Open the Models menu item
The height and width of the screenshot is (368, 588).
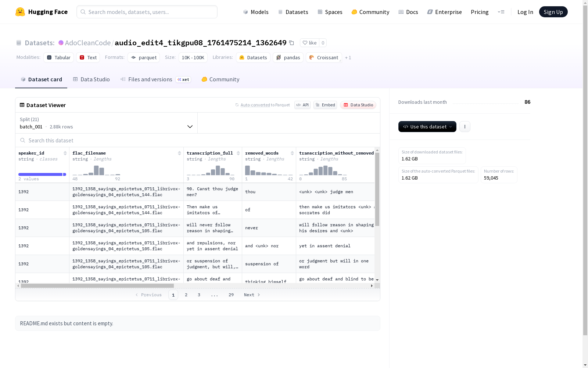coord(256,12)
